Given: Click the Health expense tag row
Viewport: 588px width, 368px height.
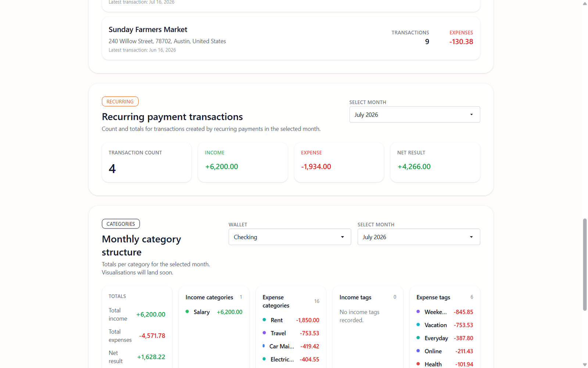Looking at the screenshot, I should 445,364.
